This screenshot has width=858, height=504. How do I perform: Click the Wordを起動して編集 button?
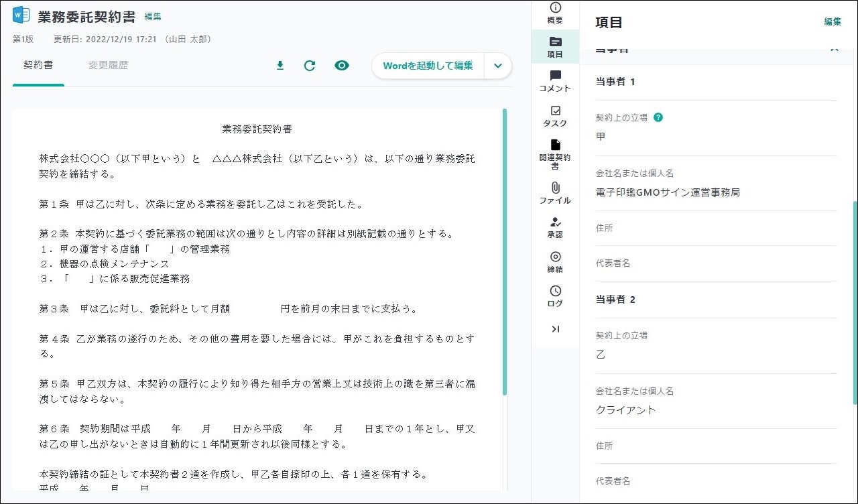point(428,66)
